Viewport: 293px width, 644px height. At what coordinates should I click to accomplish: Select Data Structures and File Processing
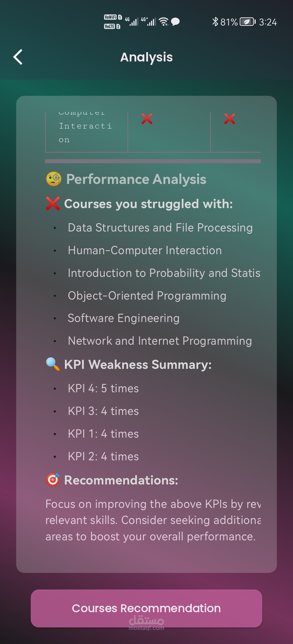pyautogui.click(x=160, y=228)
